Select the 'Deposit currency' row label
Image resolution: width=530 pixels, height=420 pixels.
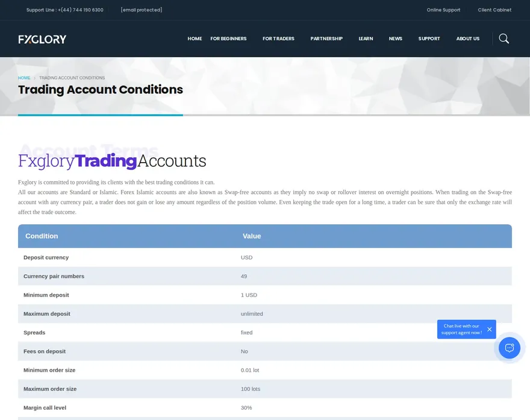[x=46, y=257]
